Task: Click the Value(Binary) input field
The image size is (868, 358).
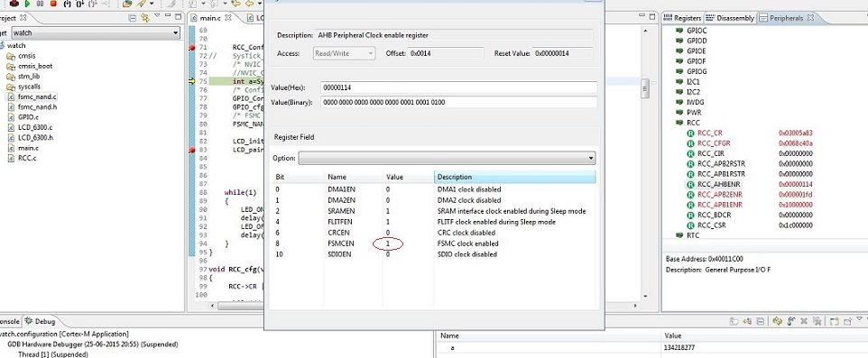Action: (x=458, y=103)
